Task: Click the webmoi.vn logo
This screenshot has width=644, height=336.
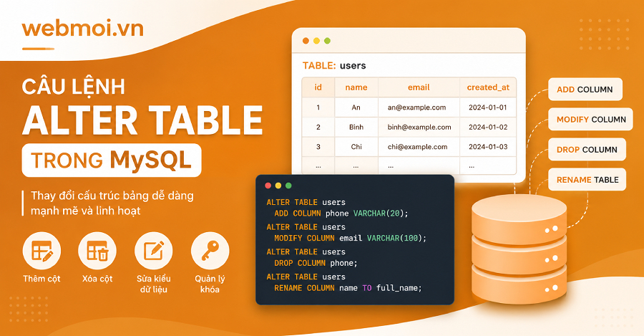Action: pyautogui.click(x=82, y=29)
